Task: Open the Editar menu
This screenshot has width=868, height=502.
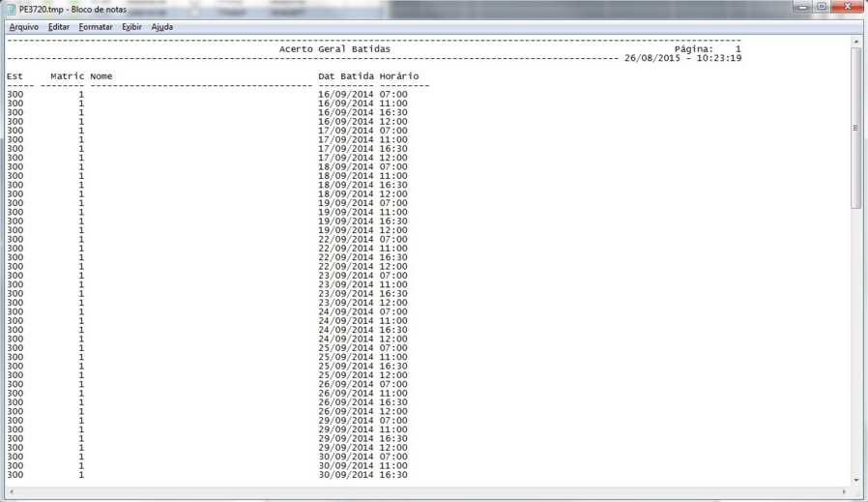Action: click(x=59, y=26)
